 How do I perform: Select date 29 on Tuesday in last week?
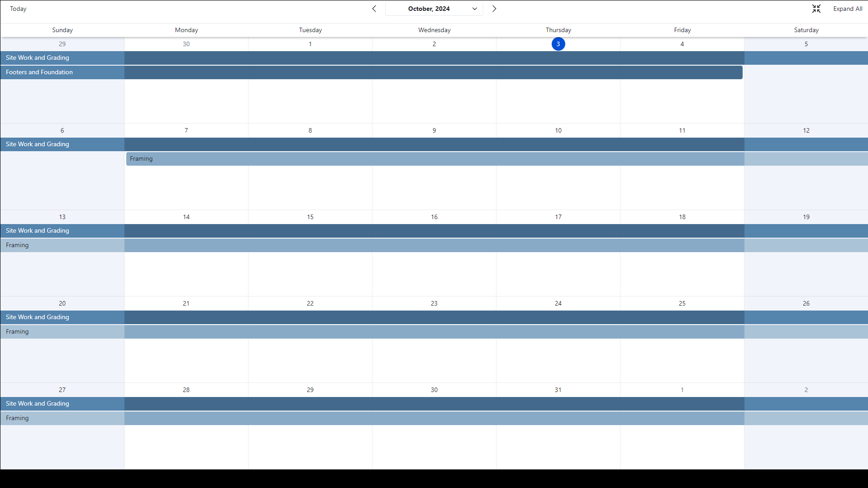[310, 390]
